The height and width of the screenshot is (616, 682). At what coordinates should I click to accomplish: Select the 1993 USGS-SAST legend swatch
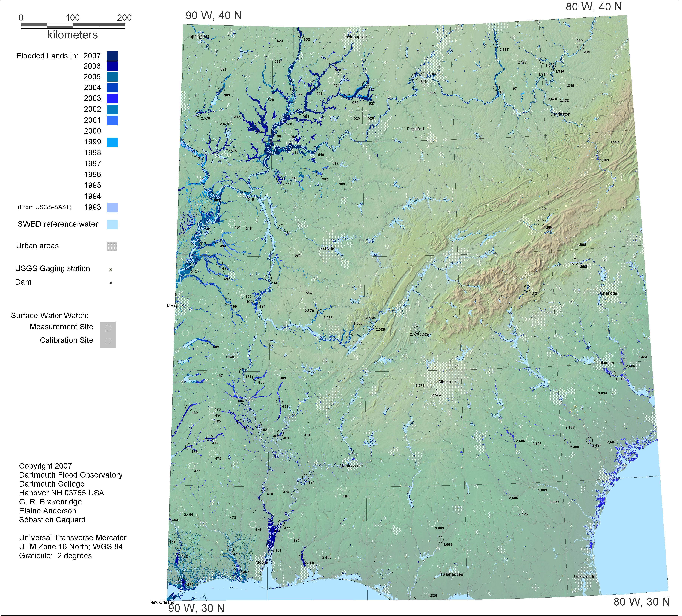pos(112,207)
